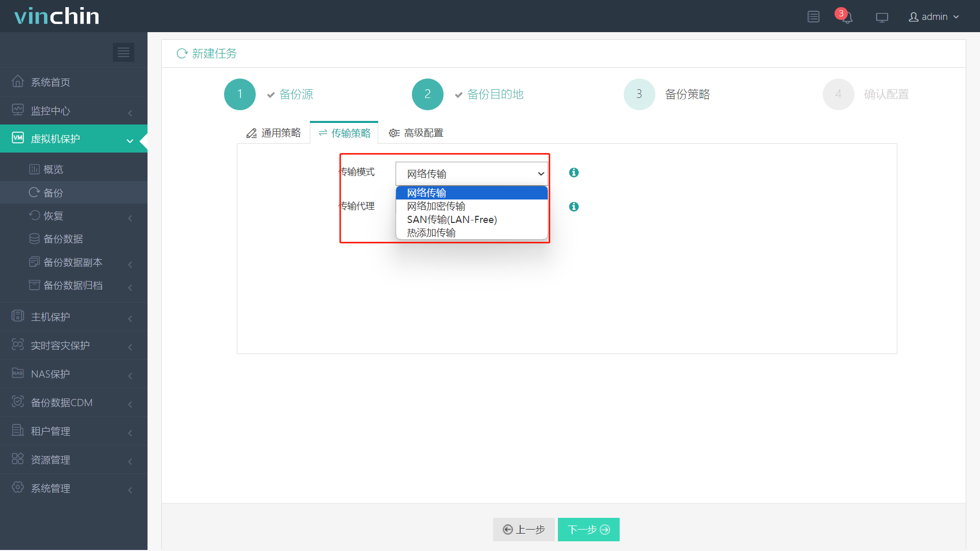Click the 概览 chart icon
Screen dimensions: 980x551
34,169
